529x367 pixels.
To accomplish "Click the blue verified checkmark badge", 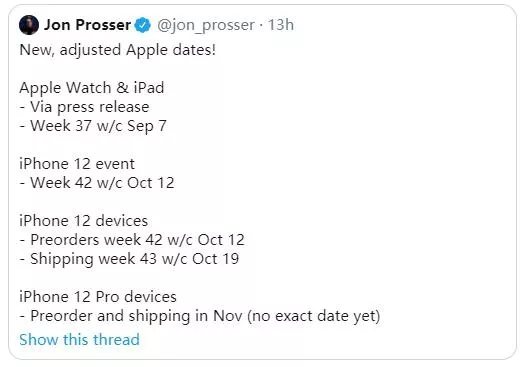I will (143, 25).
